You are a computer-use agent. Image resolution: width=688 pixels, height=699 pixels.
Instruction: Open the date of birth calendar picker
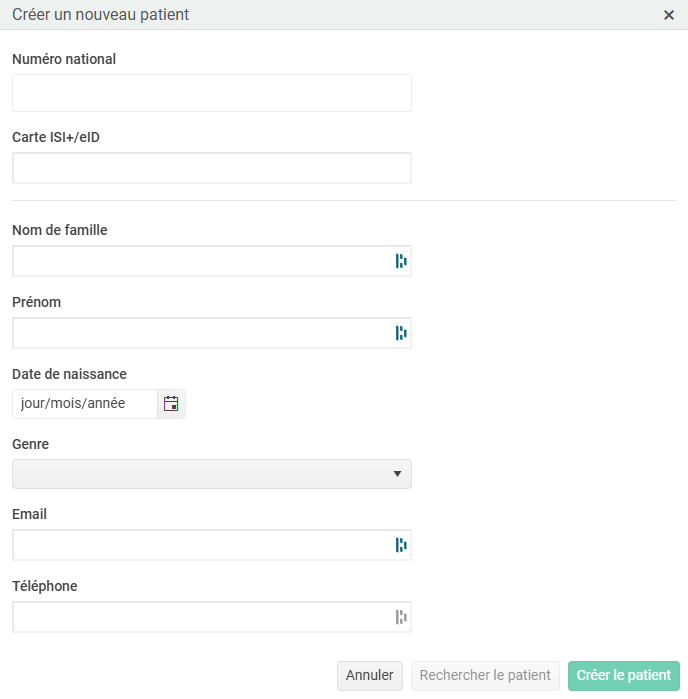171,404
